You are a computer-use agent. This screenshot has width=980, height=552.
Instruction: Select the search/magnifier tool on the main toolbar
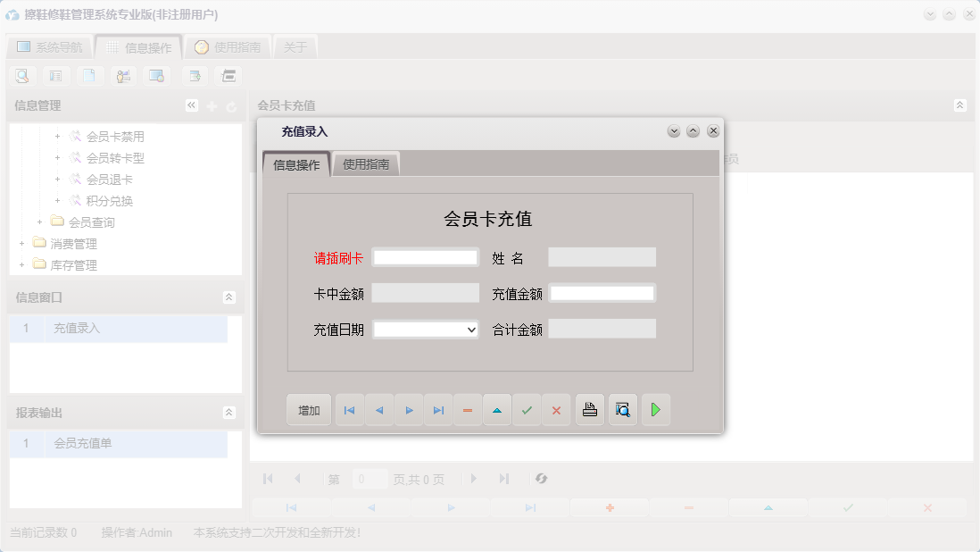21,76
